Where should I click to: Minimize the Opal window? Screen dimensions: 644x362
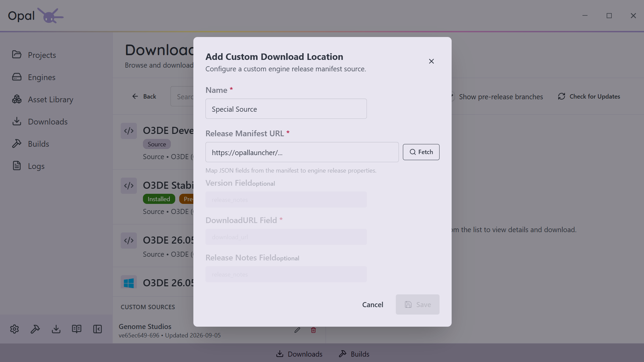[585, 15]
